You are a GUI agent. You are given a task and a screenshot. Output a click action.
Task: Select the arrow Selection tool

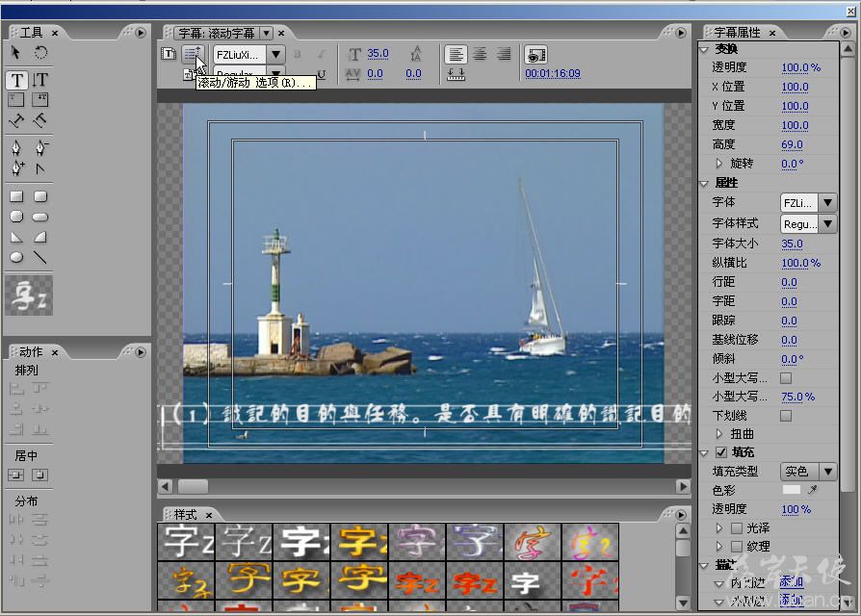tap(16, 52)
